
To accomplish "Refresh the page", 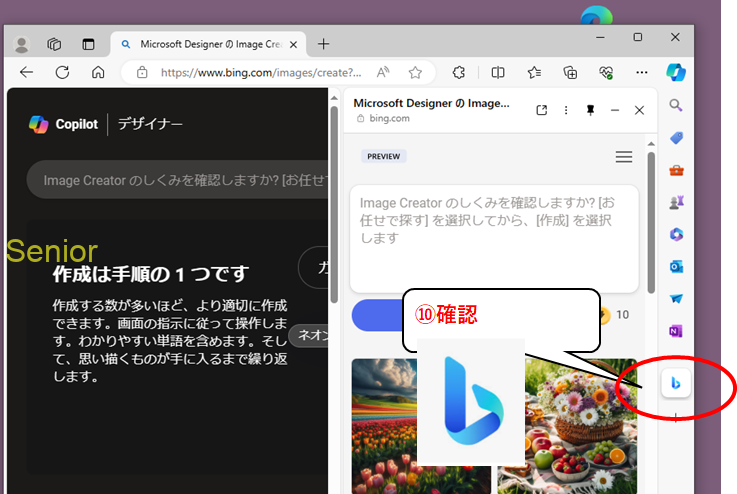I will [x=62, y=72].
